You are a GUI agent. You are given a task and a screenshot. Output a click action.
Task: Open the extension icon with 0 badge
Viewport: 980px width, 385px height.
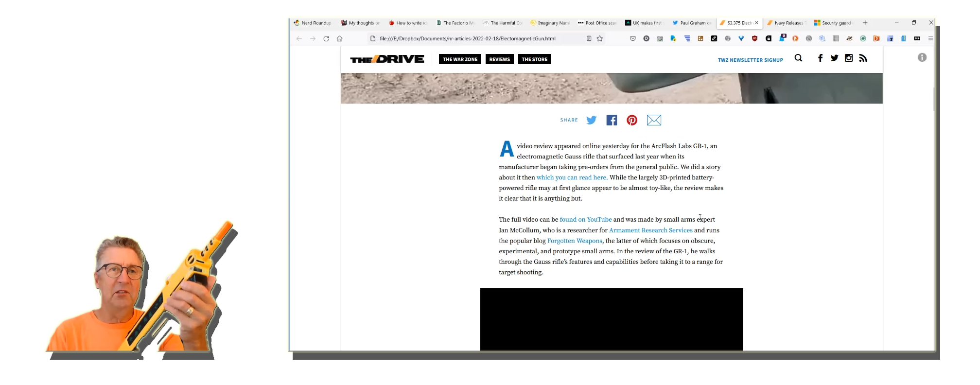pos(783,37)
